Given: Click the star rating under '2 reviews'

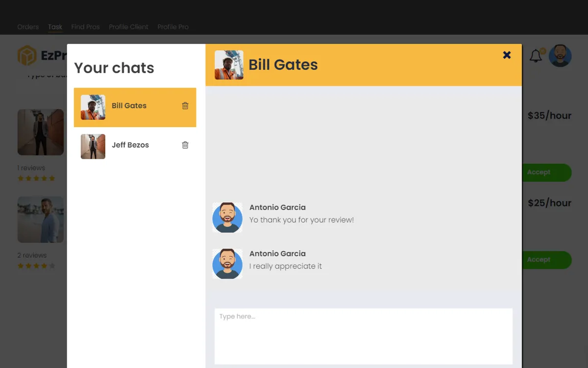Looking at the screenshot, I should [36, 265].
